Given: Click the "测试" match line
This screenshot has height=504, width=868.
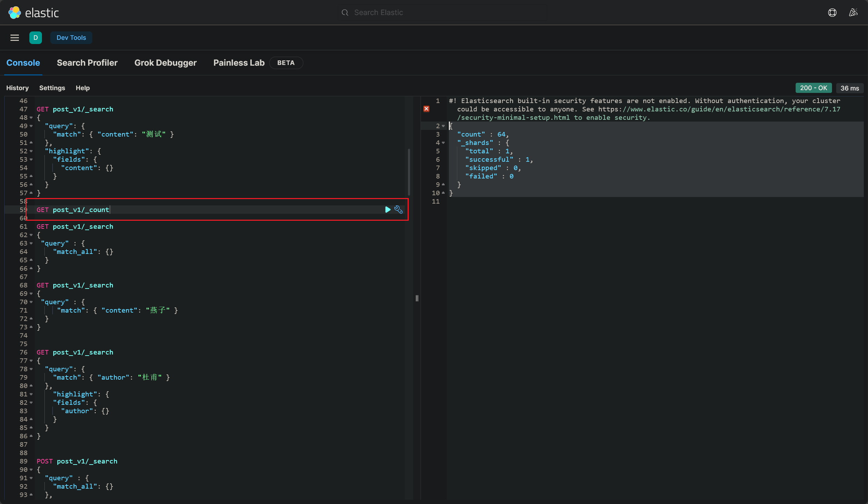Looking at the screenshot, I should [113, 134].
